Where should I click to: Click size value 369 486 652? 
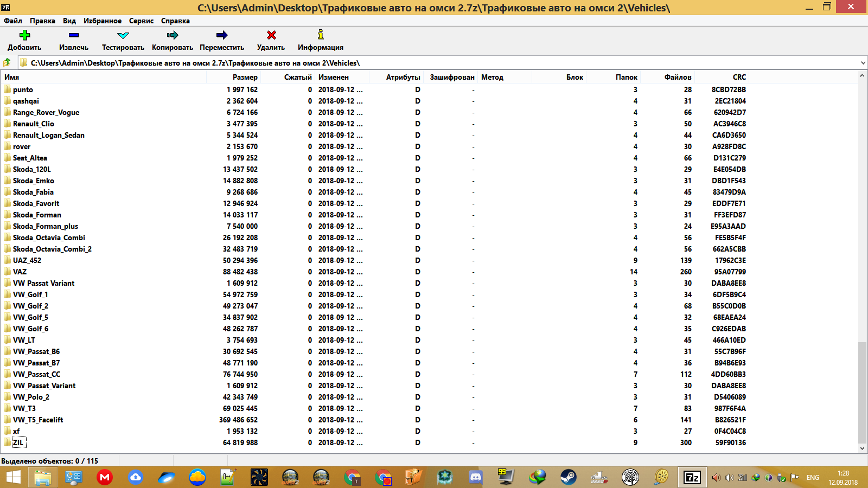[238, 420]
